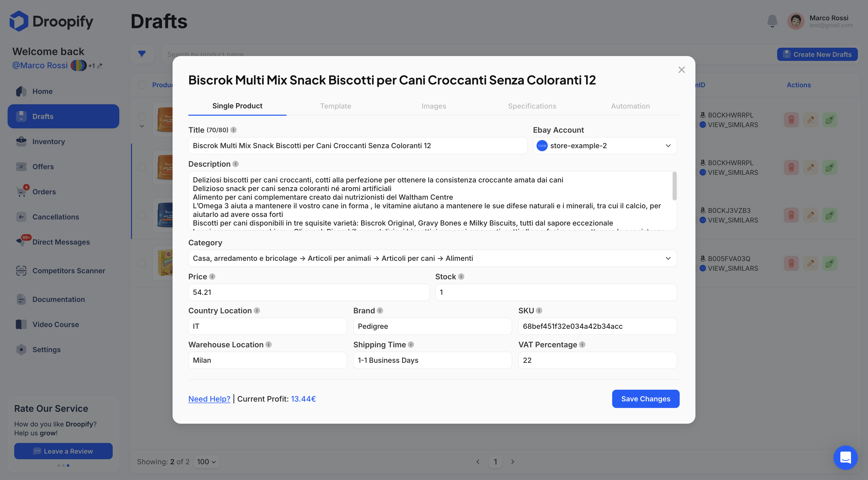
Task: Check the third draft row checkbox
Action: pos(142,215)
